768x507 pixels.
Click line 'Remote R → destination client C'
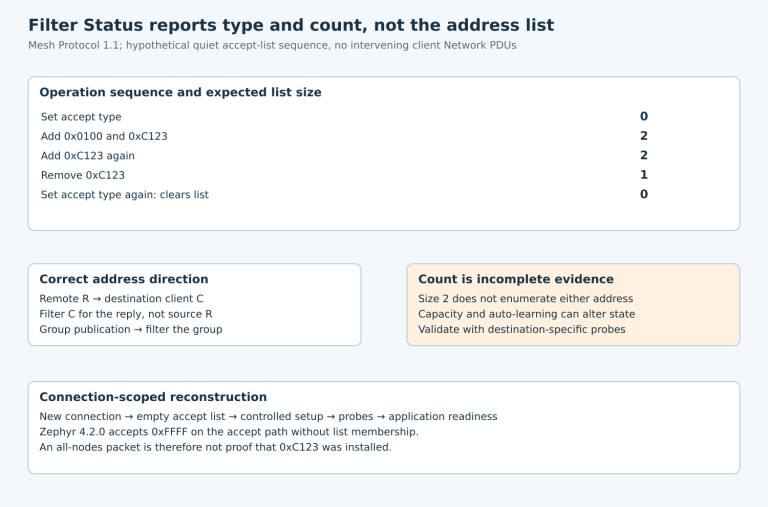121,299
